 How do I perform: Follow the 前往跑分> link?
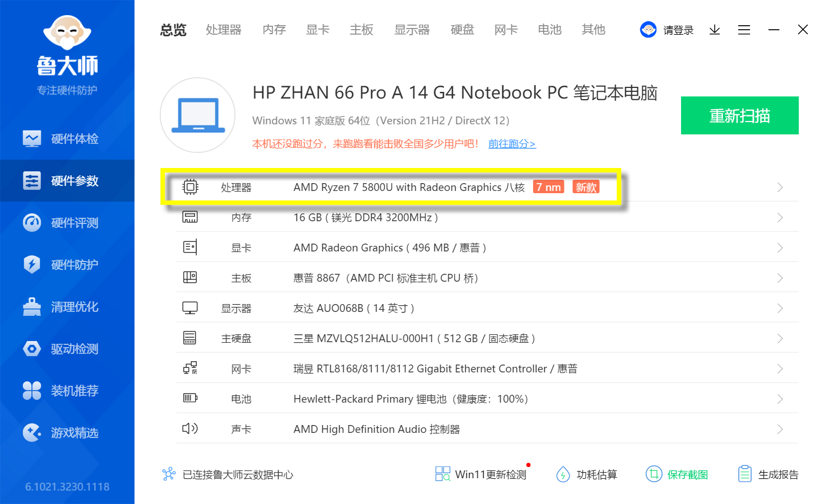[512, 144]
